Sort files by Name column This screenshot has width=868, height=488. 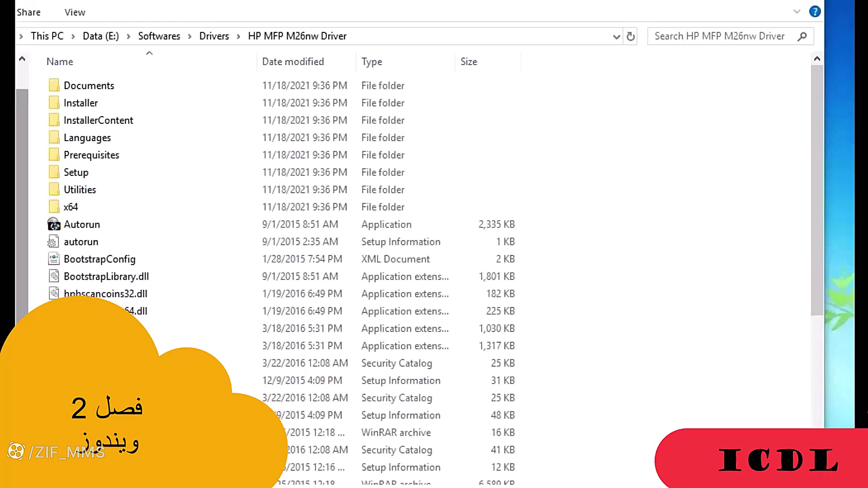coord(60,61)
